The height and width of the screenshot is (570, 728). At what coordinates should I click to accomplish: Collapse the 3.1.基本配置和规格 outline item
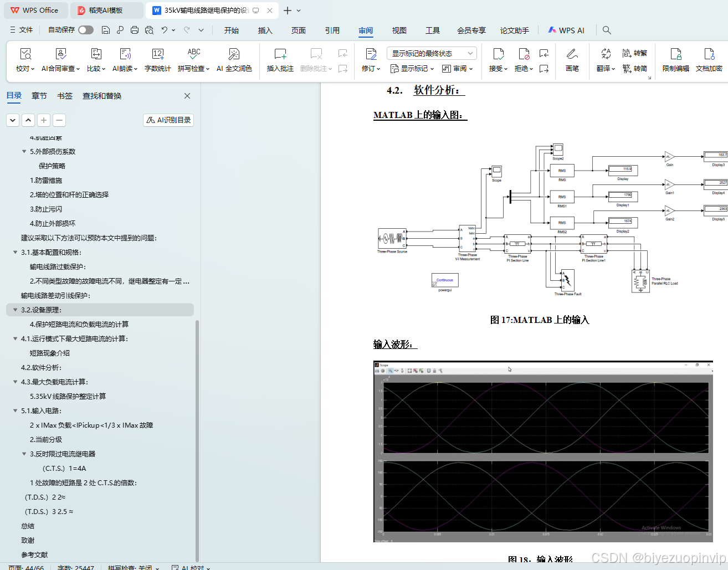[x=15, y=252]
